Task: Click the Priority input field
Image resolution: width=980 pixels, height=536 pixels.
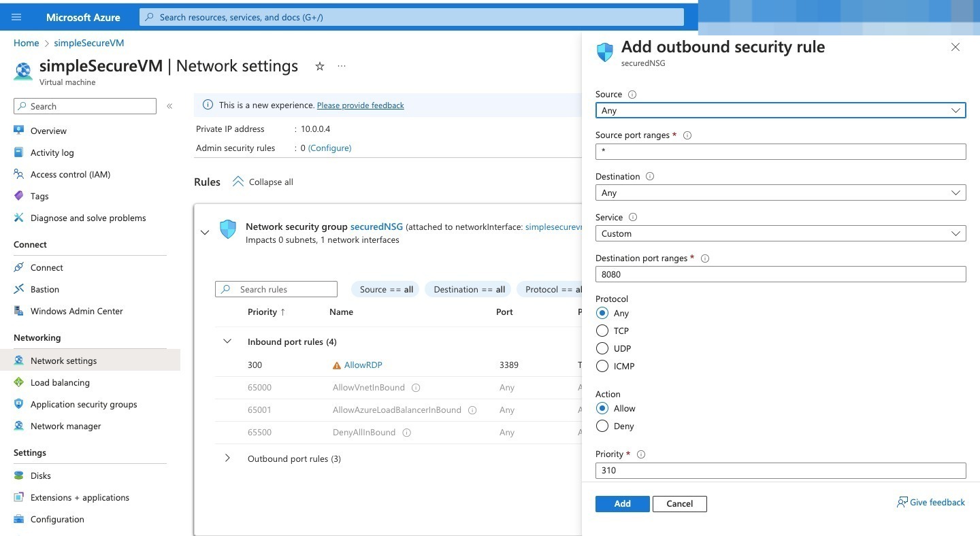Action: pyautogui.click(x=781, y=470)
